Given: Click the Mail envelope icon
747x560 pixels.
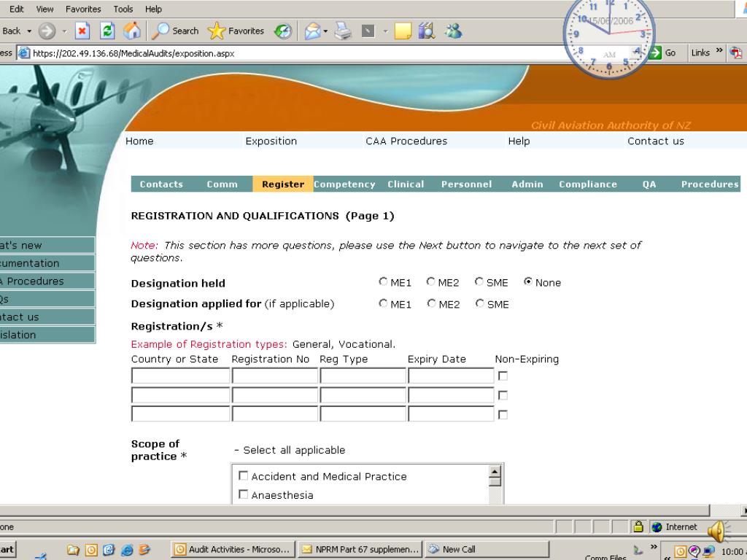Looking at the screenshot, I should [312, 31].
